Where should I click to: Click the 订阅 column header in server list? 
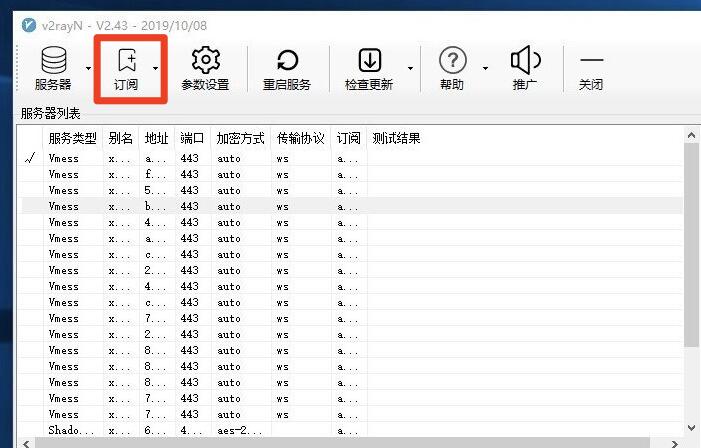pyautogui.click(x=349, y=138)
